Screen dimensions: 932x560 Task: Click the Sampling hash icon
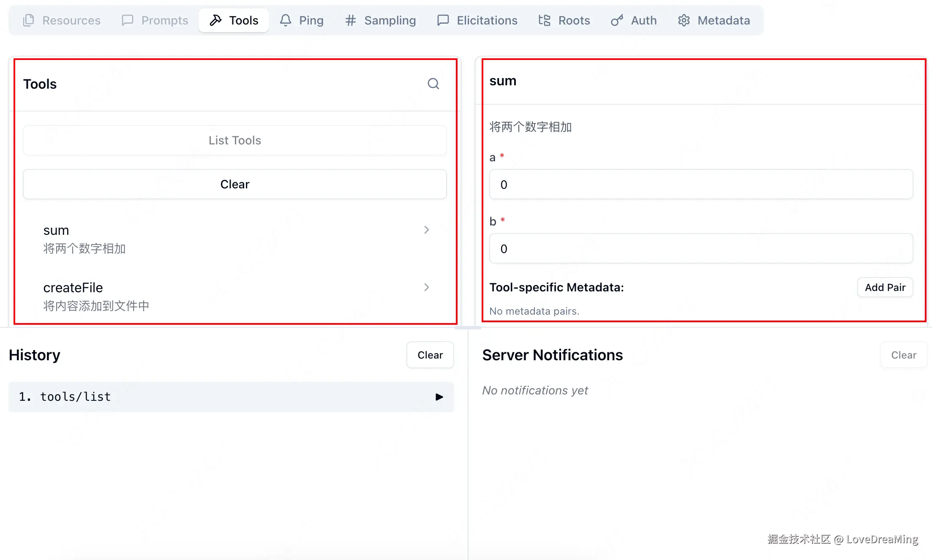pos(350,20)
